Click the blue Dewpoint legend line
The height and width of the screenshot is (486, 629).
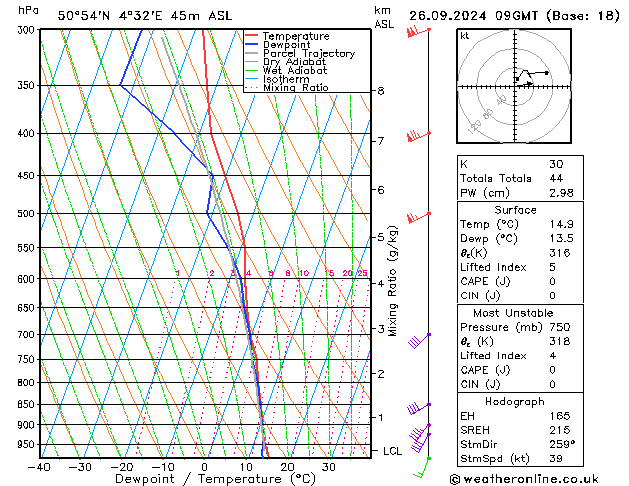[252, 45]
